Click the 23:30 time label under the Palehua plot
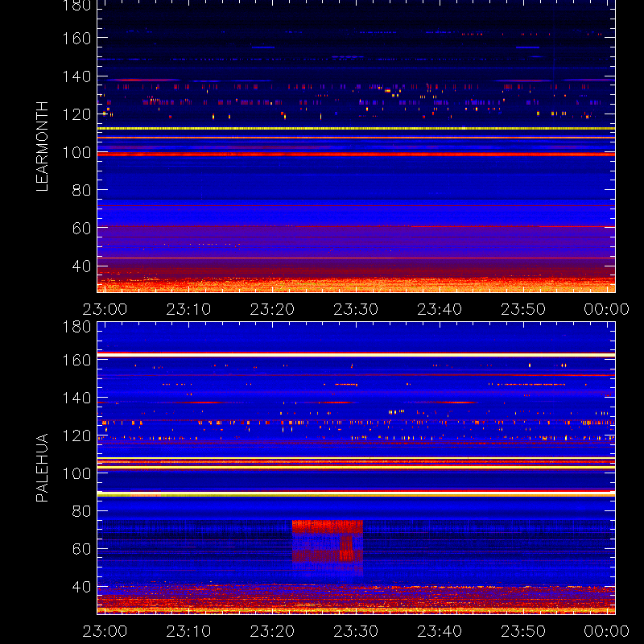 [x=356, y=631]
